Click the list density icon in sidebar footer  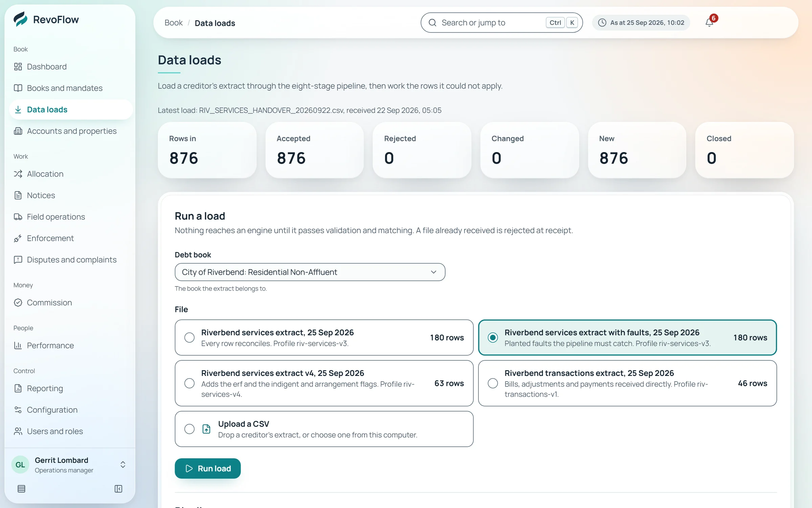(x=21, y=489)
